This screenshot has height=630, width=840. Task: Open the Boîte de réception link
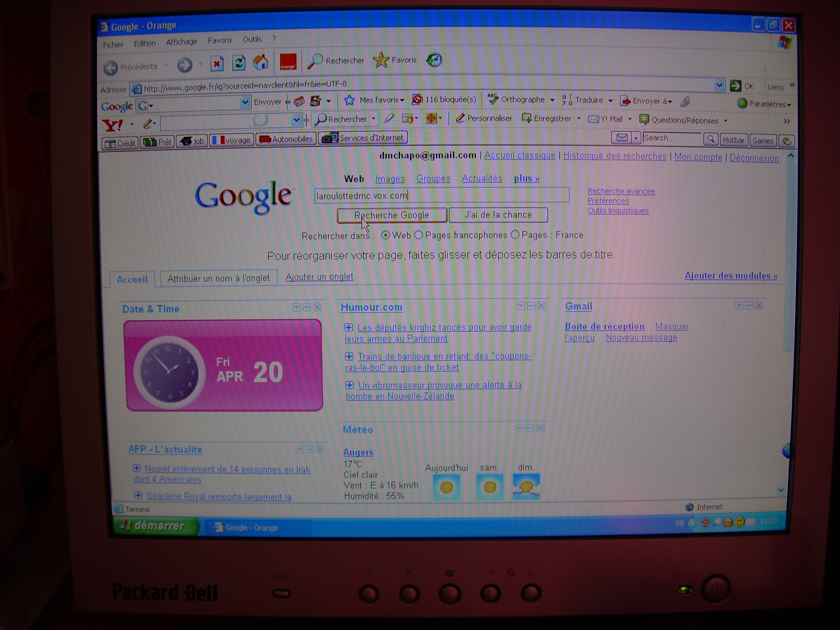coord(604,326)
